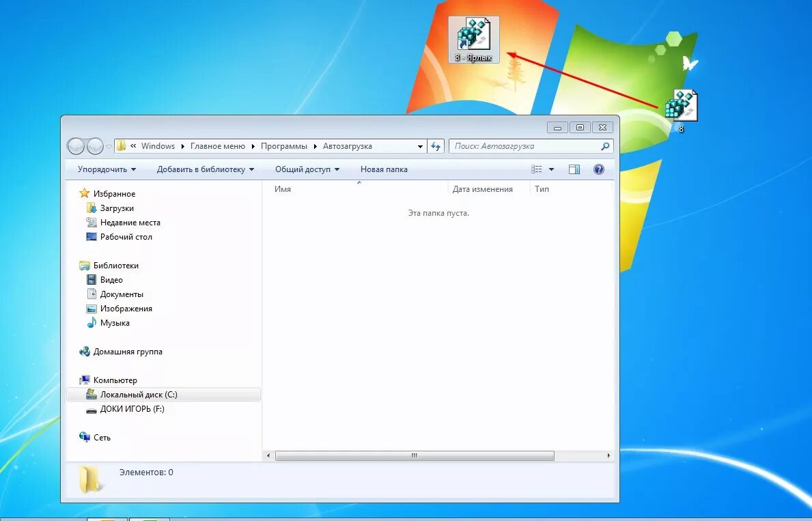The image size is (812, 521).
Task: Click the Видео filmstrip icon
Action: point(91,280)
